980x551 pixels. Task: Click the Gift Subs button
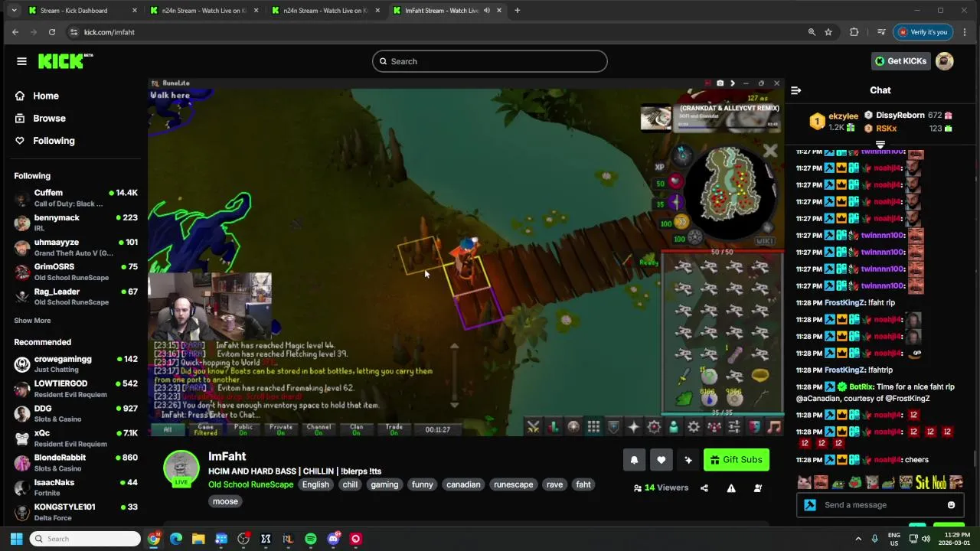tap(736, 460)
